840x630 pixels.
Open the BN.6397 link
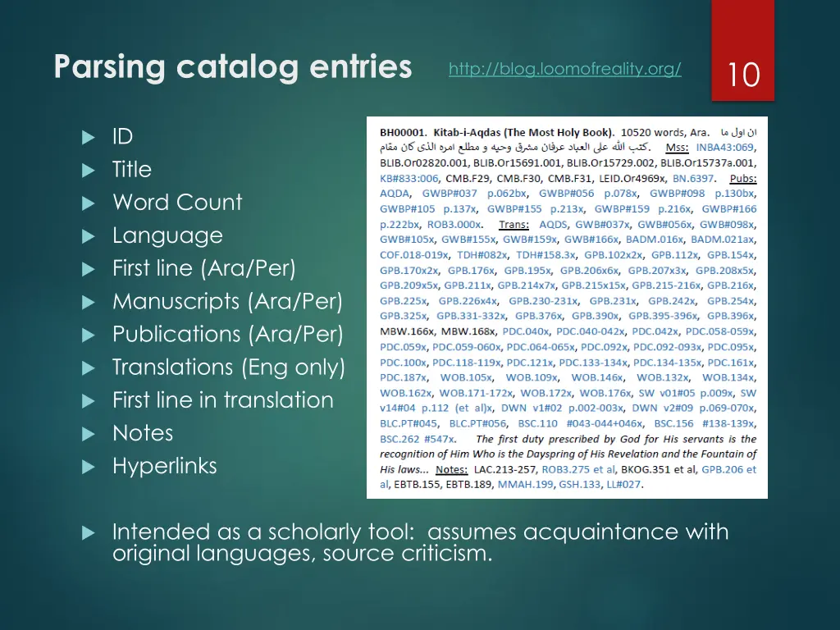694,179
